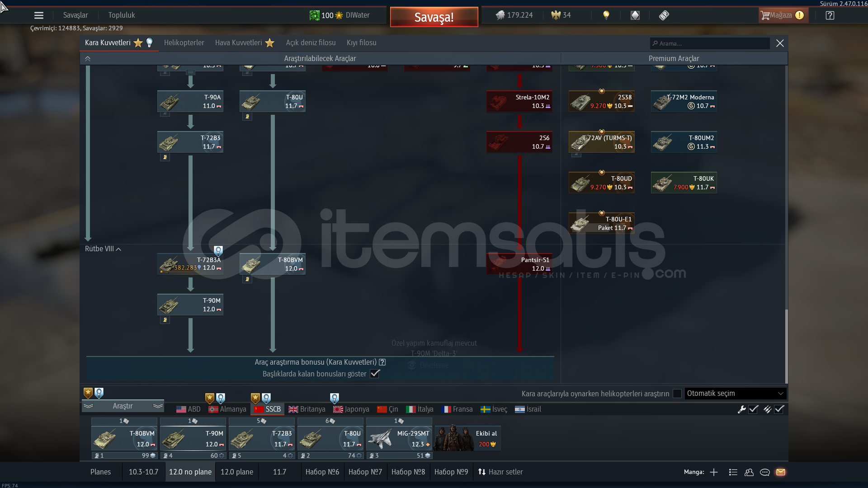The width and height of the screenshot is (868, 488).
Task: Select T-72B3 in the research tree
Action: pos(190,142)
